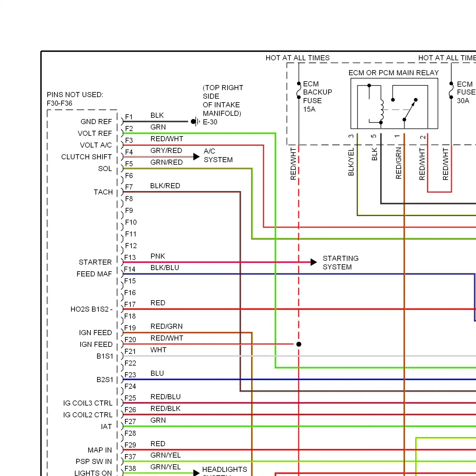This screenshot has height=476, width=476.
Task: Click the 'STARTING SYSTEM' destination label
Action: (340, 263)
